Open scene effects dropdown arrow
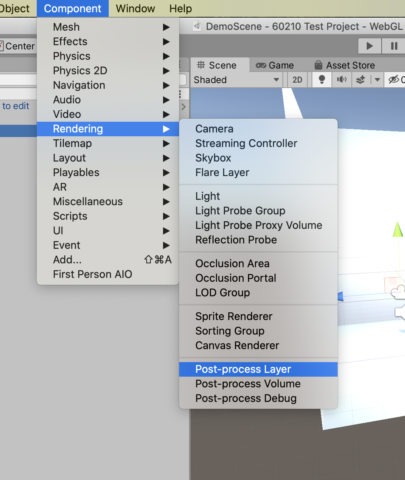 click(377, 80)
